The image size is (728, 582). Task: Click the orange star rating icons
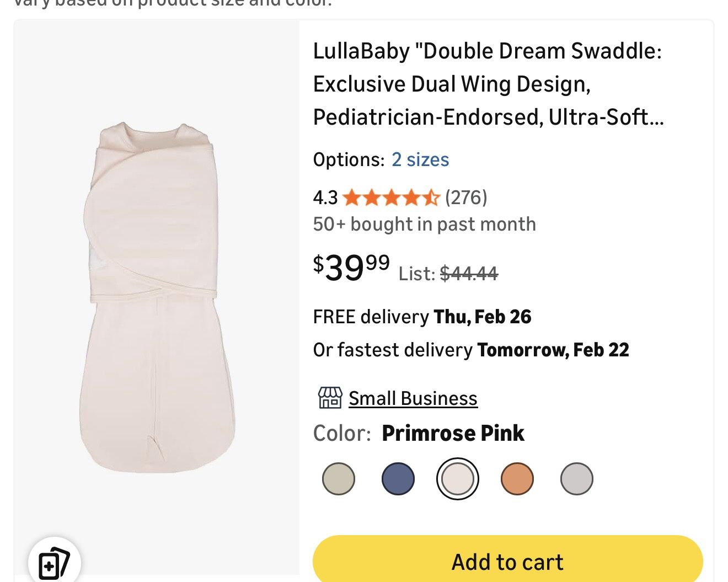(x=390, y=197)
